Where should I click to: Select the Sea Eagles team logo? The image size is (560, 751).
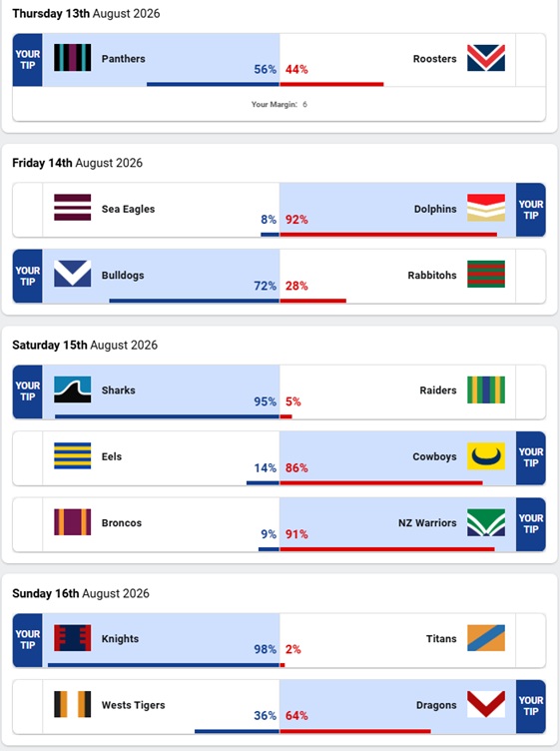click(72, 208)
